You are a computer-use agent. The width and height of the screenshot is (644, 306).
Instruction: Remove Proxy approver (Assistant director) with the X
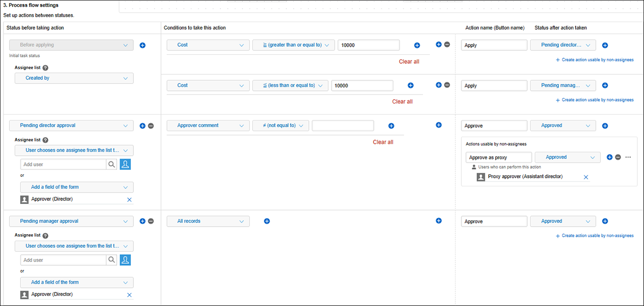point(586,176)
